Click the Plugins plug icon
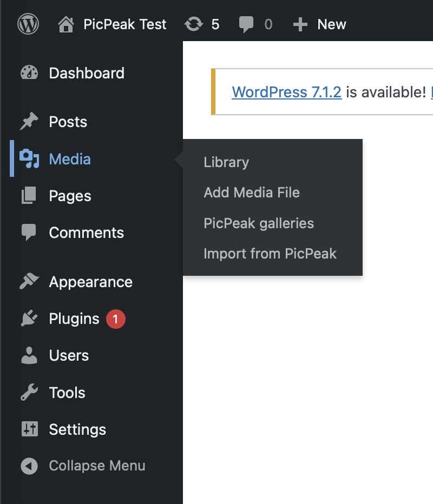The width and height of the screenshot is (433, 504). (x=29, y=318)
